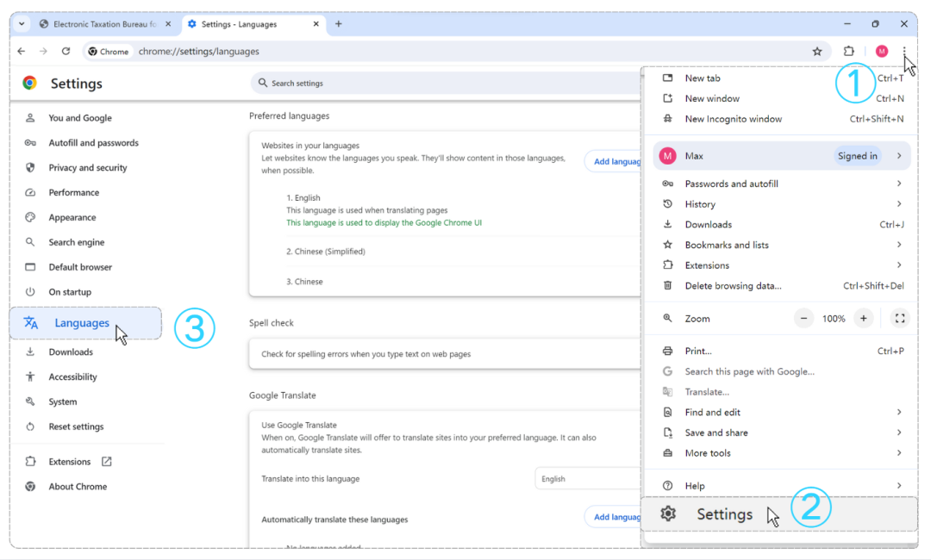Open the tab search dropdown arrow
This screenshot has width=931, height=560.
coord(22,24)
